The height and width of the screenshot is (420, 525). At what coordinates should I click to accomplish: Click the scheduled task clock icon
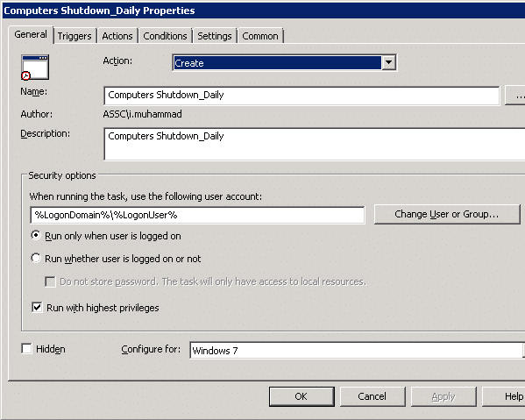coord(35,68)
